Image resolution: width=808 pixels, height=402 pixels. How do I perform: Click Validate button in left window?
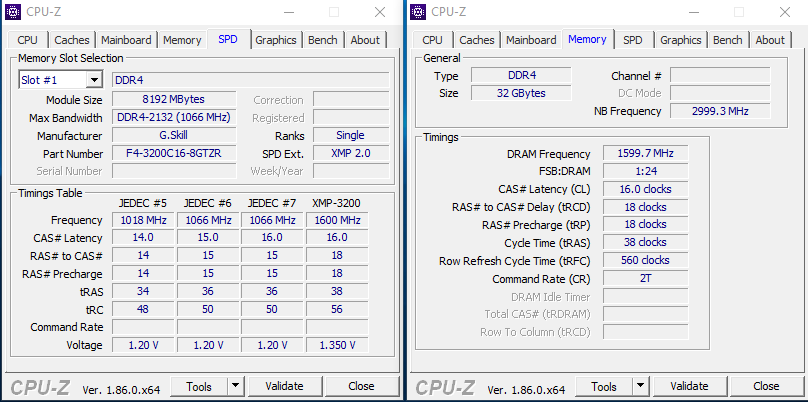(284, 386)
